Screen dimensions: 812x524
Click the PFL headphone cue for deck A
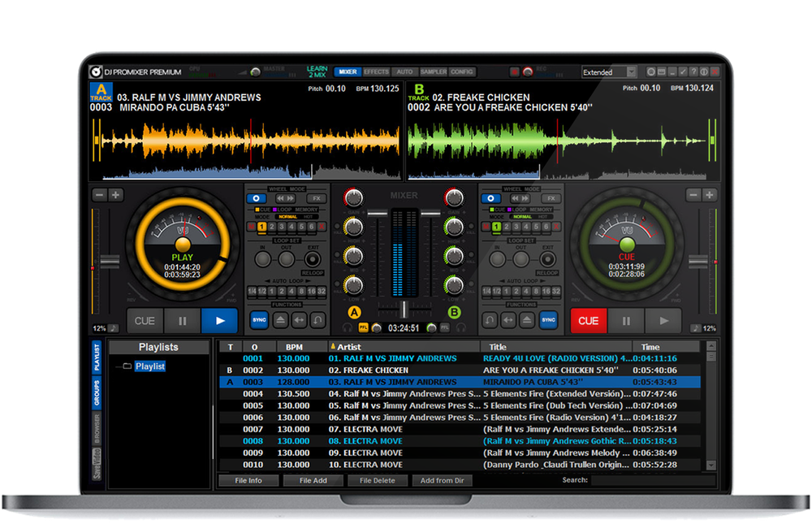(364, 327)
